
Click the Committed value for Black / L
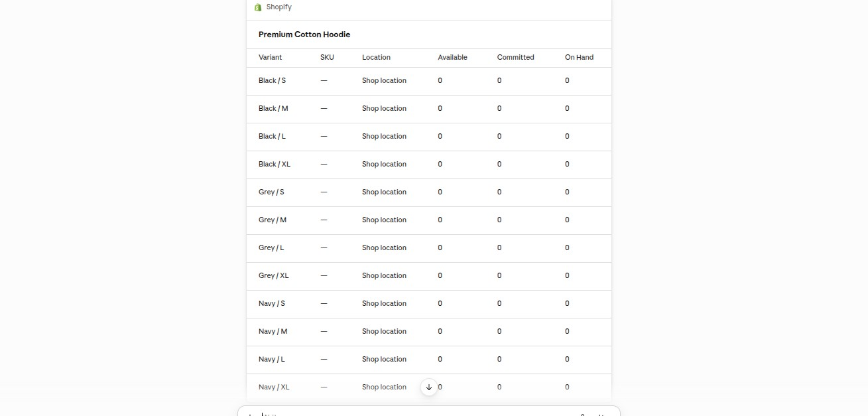499,137
